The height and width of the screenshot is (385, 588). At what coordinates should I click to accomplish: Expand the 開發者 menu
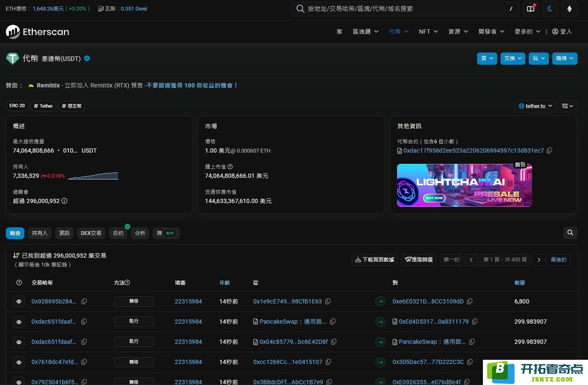[x=491, y=32]
